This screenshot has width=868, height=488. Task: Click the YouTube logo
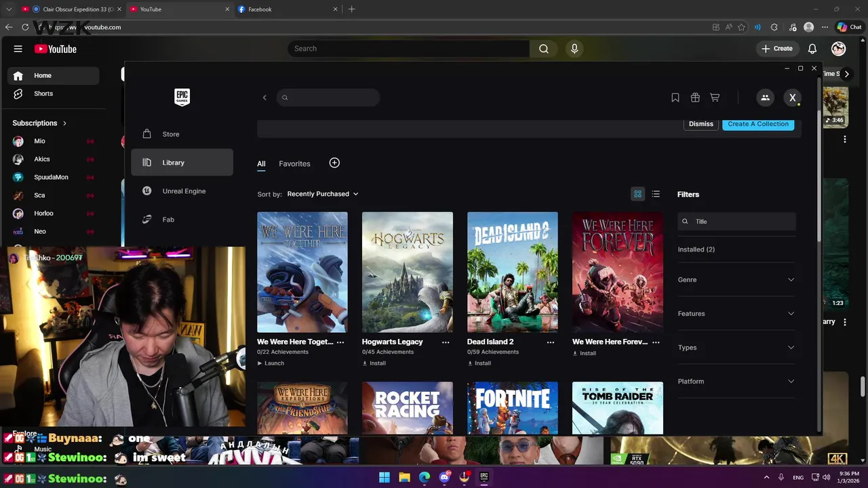pos(56,49)
